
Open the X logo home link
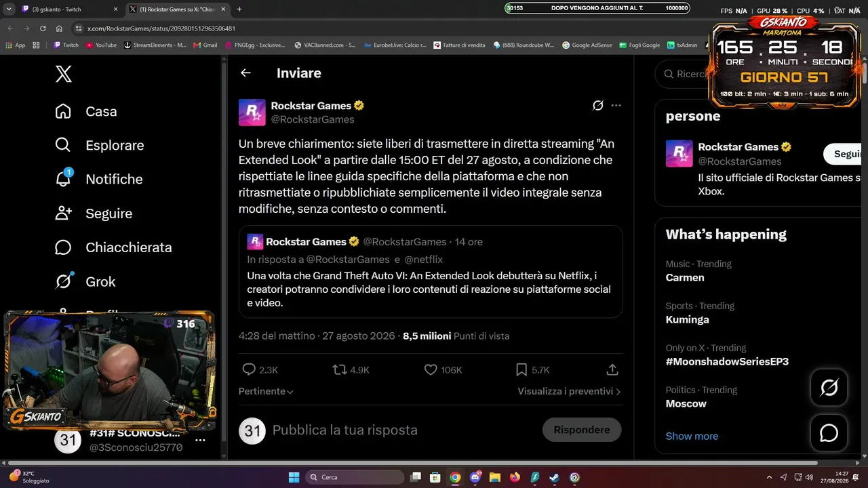pos(63,74)
